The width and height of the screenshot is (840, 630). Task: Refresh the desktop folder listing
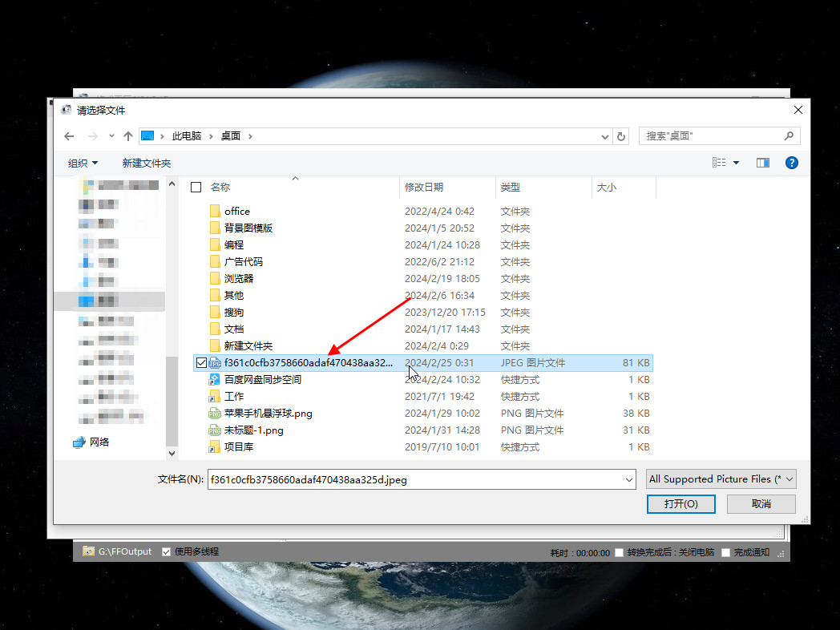point(621,136)
